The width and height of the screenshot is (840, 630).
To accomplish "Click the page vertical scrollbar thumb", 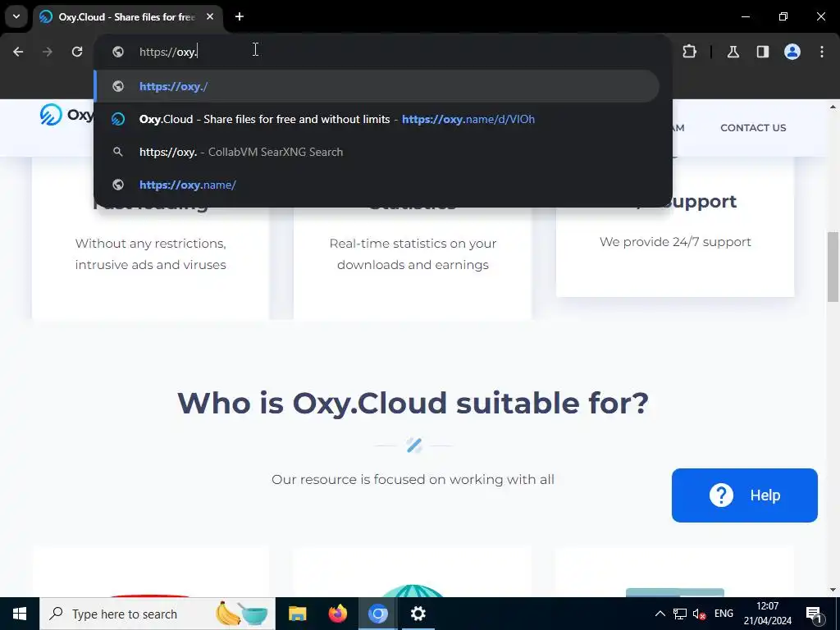I will click(833, 267).
